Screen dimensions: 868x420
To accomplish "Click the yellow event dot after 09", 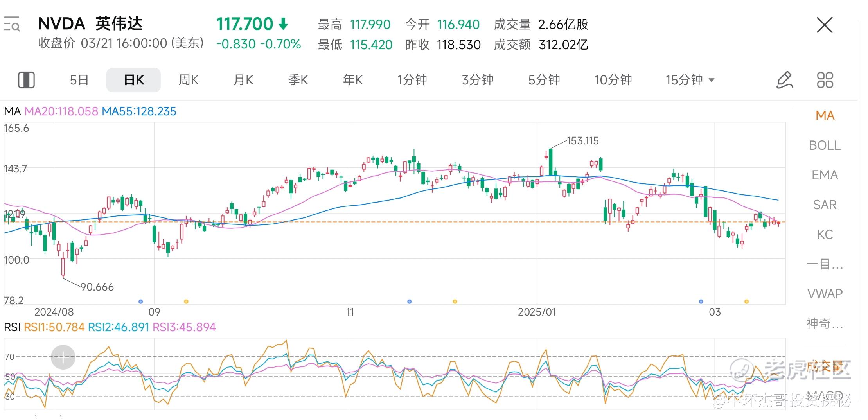I will 186,302.
